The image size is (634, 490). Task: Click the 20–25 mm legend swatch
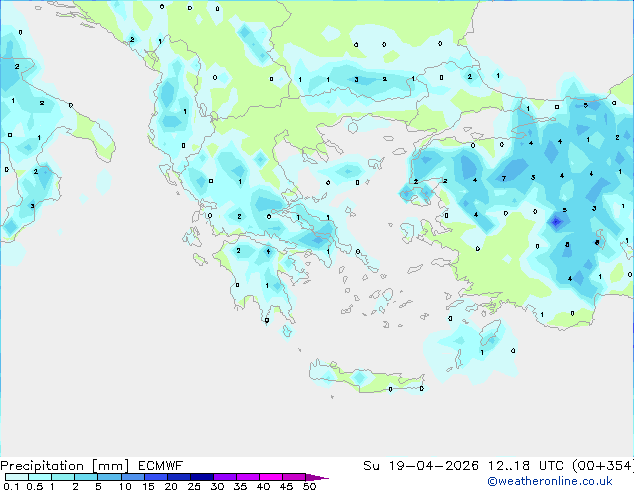click(x=178, y=477)
